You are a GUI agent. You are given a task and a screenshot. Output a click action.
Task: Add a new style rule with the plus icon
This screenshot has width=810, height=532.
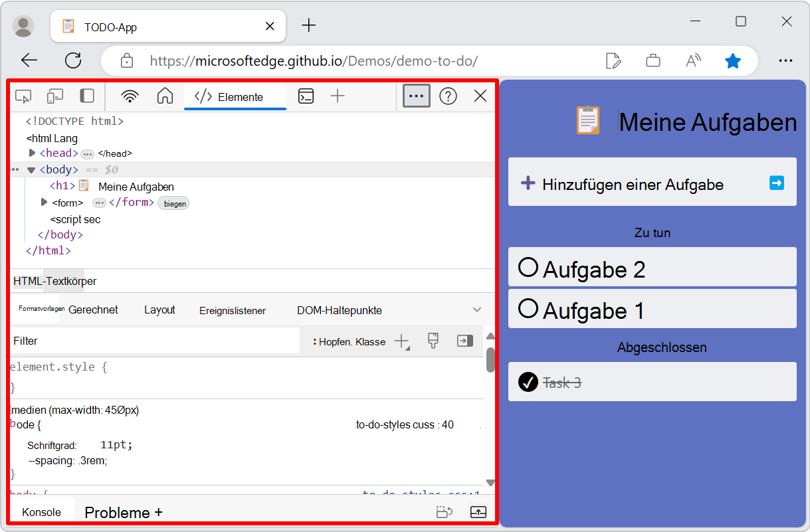point(401,341)
